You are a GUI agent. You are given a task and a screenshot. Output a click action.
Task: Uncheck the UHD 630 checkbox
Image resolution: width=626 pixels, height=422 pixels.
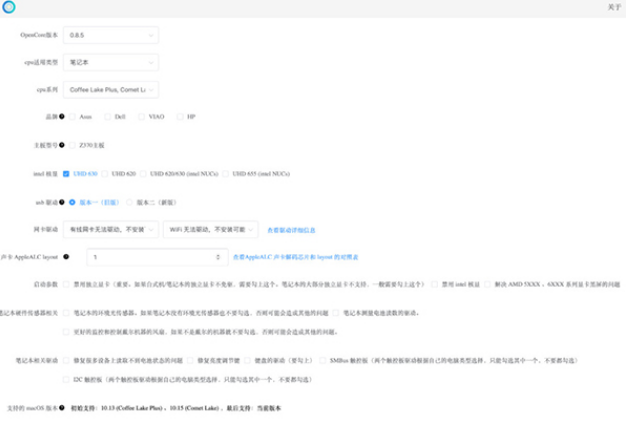[66, 174]
